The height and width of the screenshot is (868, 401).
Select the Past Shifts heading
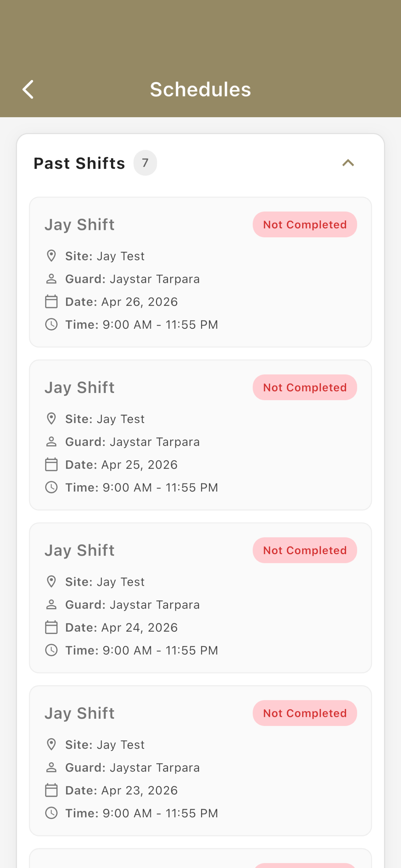click(79, 163)
